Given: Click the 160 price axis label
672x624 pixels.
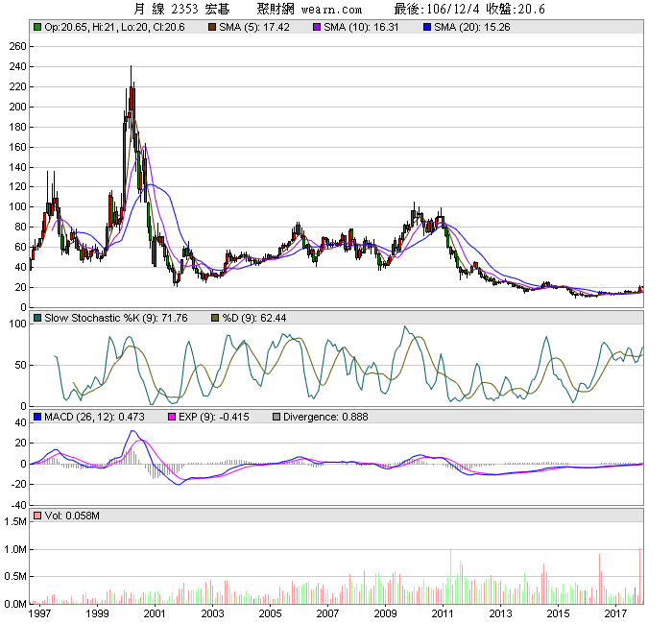Looking at the screenshot, I should coord(17,147).
